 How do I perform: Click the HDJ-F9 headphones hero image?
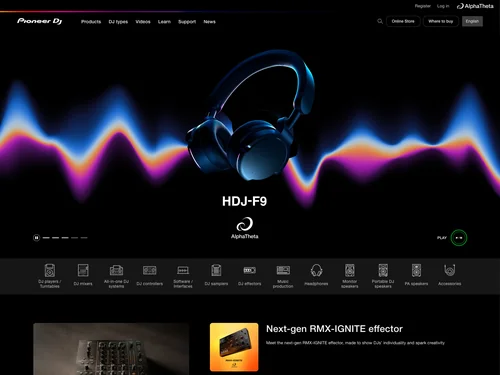[x=250, y=115]
